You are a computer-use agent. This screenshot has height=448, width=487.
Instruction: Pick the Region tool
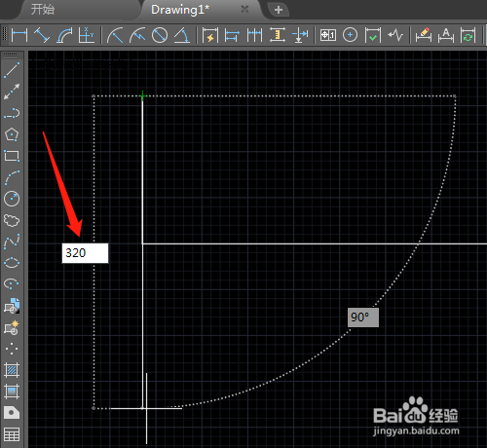pyautogui.click(x=12, y=413)
